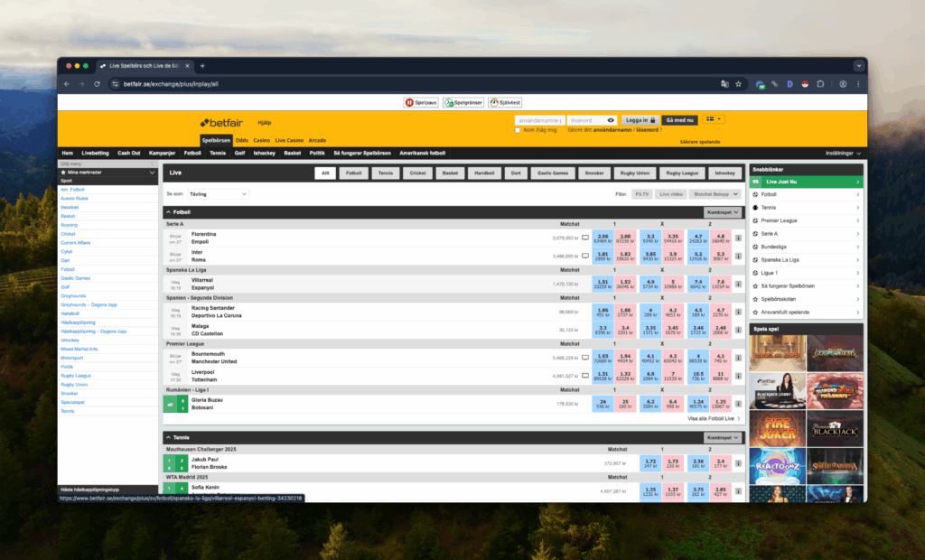
Task: Open the Inställningar settings dropdown
Action: [843, 154]
